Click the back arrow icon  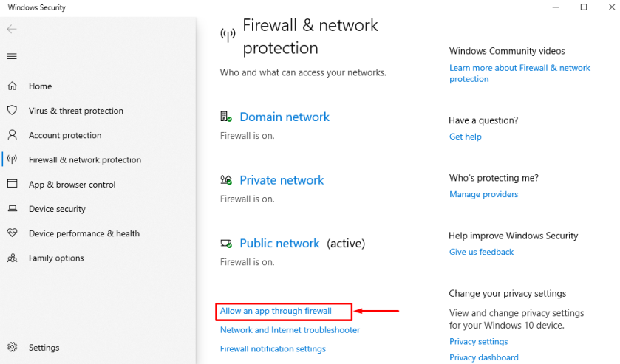(11, 30)
